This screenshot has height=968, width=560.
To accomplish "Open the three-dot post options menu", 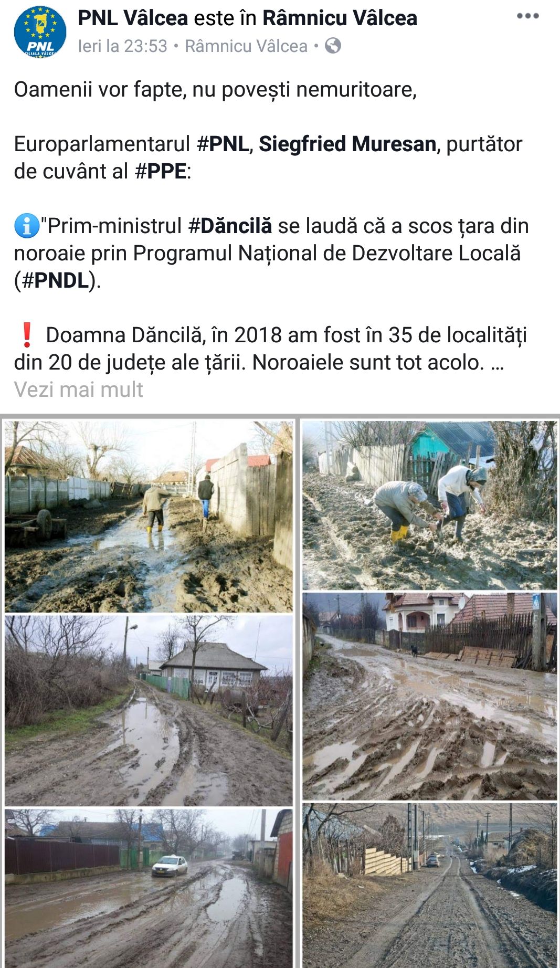I will coord(527,16).
